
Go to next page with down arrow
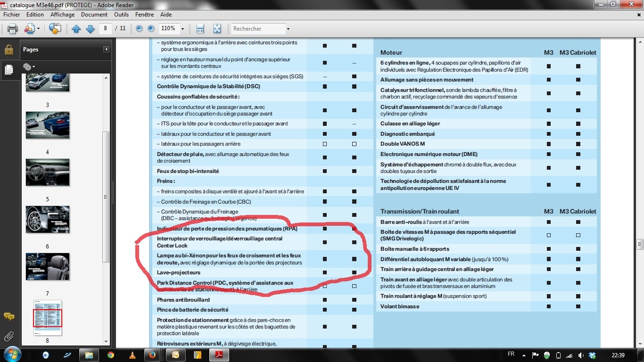coord(91,29)
